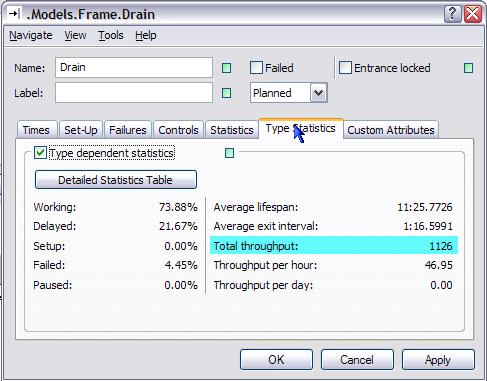The height and width of the screenshot is (381, 487).
Task: Open the Tools menu
Action: pos(111,35)
